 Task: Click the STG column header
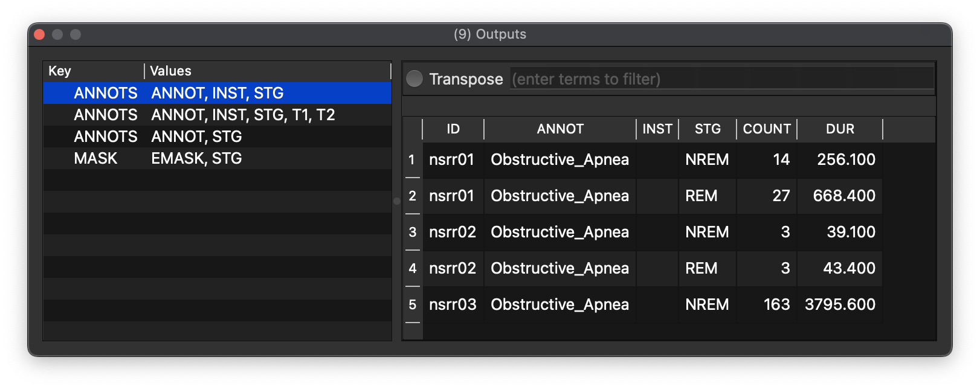tap(707, 129)
